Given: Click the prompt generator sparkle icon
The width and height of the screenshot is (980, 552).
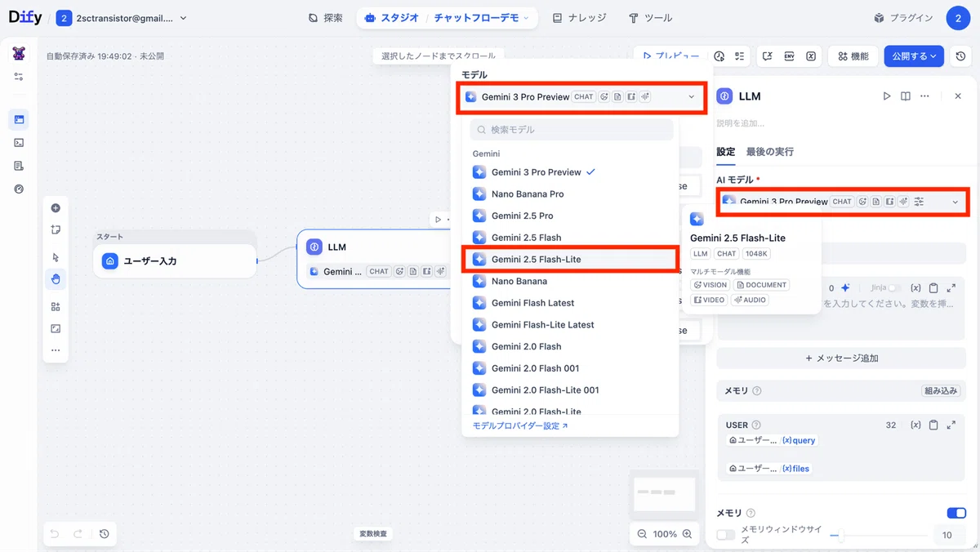Looking at the screenshot, I should [x=846, y=287].
